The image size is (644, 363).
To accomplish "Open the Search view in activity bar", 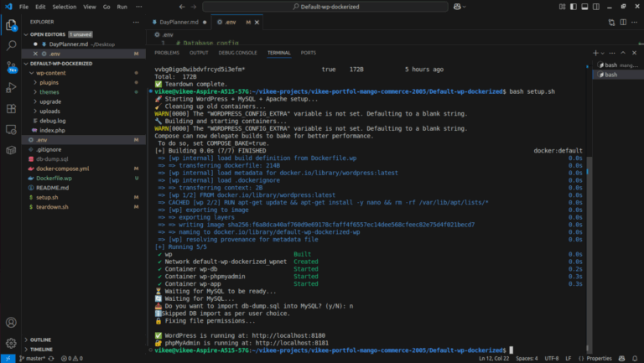I will click(x=11, y=46).
